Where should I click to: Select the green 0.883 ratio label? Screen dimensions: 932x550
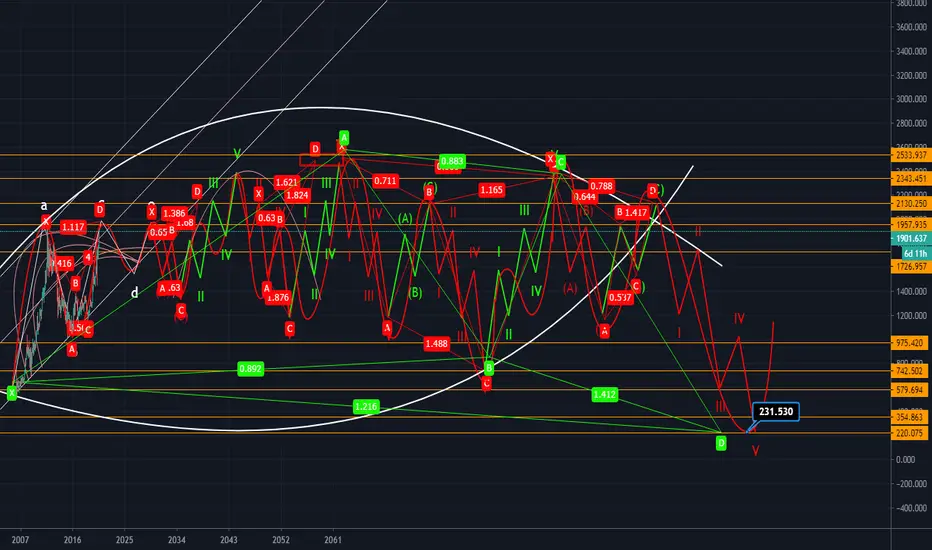pos(452,161)
